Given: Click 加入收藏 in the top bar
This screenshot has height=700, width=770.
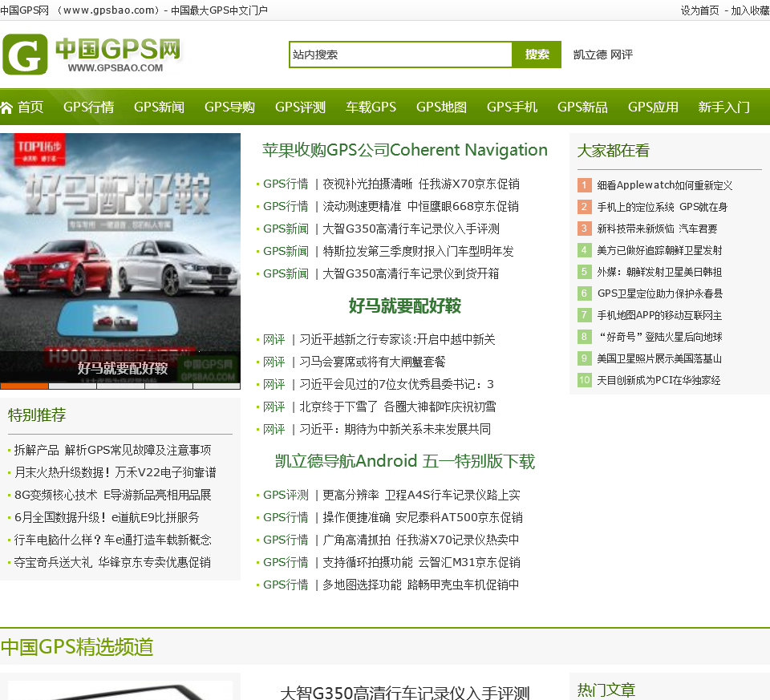Looking at the screenshot, I should click(750, 10).
